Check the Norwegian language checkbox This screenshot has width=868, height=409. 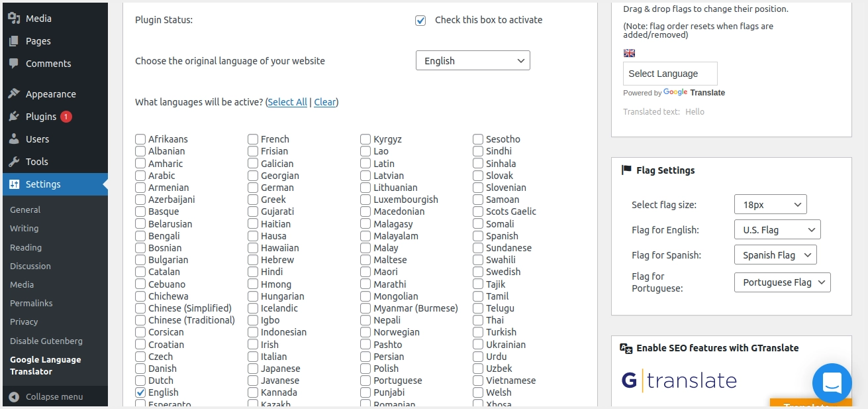click(x=365, y=332)
